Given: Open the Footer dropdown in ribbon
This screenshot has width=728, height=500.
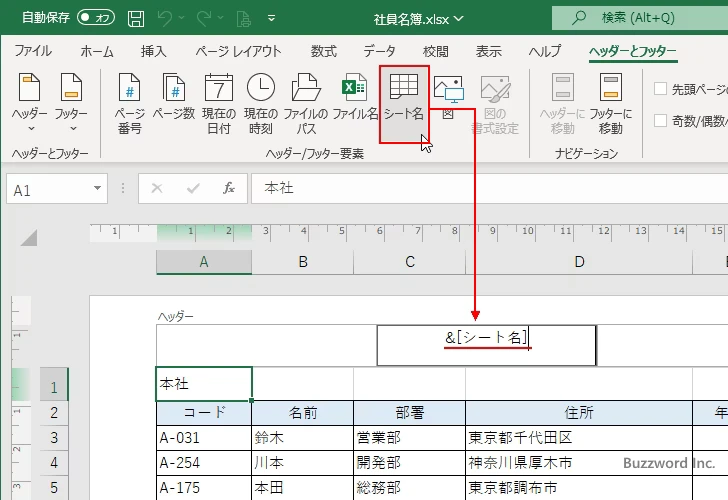Looking at the screenshot, I should (x=71, y=103).
